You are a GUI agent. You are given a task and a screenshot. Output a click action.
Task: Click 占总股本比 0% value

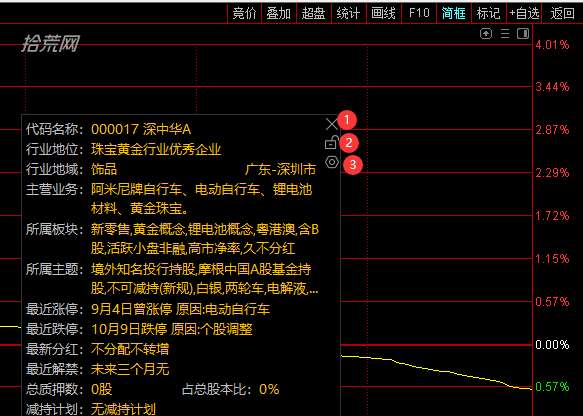coord(269,390)
